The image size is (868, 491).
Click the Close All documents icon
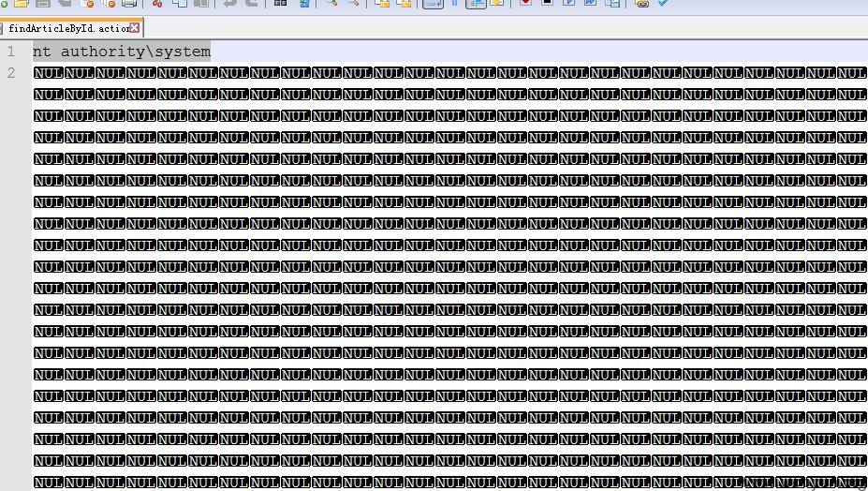[x=109, y=3]
